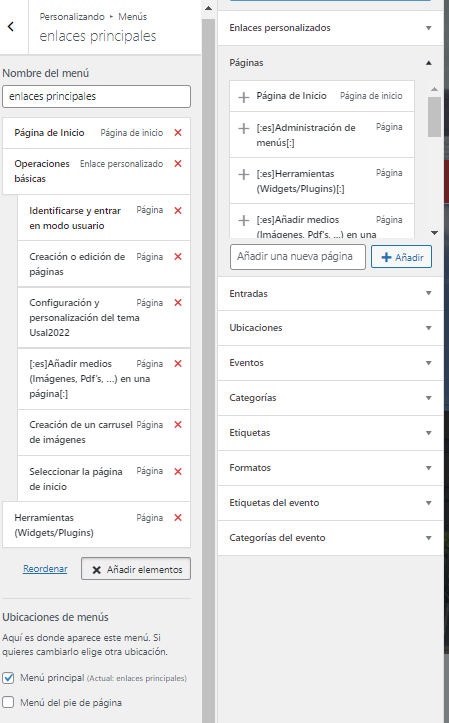449x723 pixels.
Task: Click the Reordenar link
Action: click(x=45, y=569)
